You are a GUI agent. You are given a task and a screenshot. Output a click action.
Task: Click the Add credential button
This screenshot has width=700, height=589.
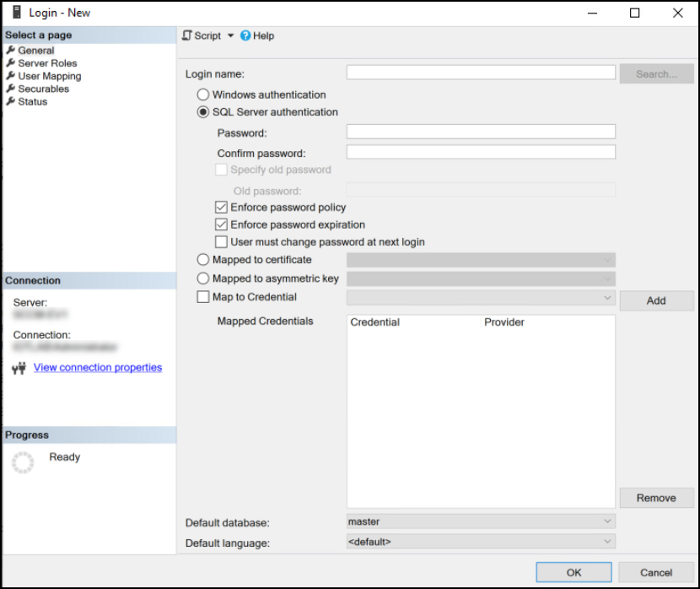click(656, 300)
